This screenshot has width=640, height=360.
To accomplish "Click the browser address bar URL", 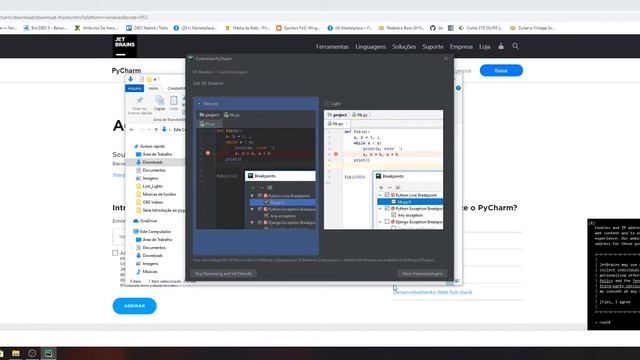I will (73, 18).
